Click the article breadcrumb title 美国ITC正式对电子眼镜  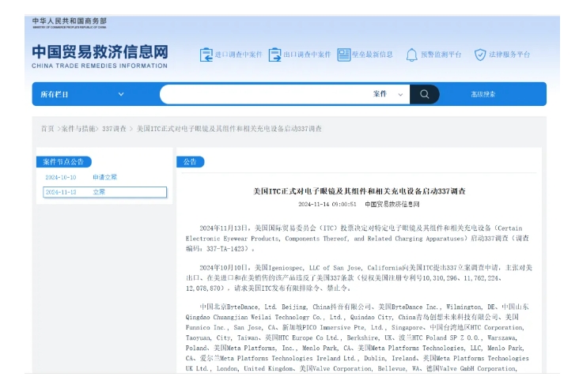tap(229, 129)
